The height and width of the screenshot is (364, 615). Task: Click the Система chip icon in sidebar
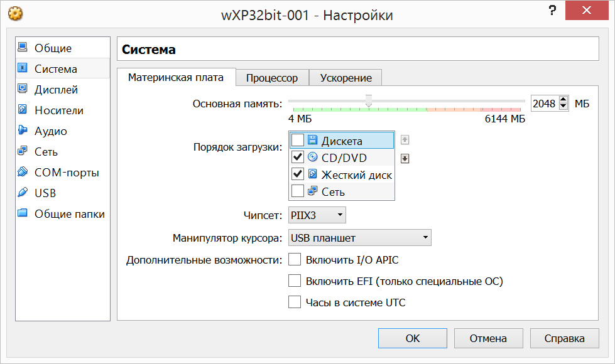tap(23, 68)
